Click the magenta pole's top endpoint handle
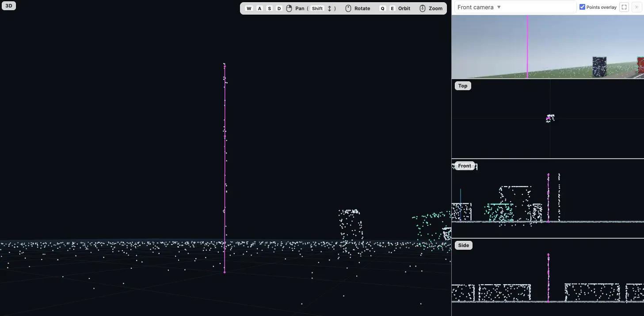This screenshot has height=316, width=644. [x=225, y=66]
